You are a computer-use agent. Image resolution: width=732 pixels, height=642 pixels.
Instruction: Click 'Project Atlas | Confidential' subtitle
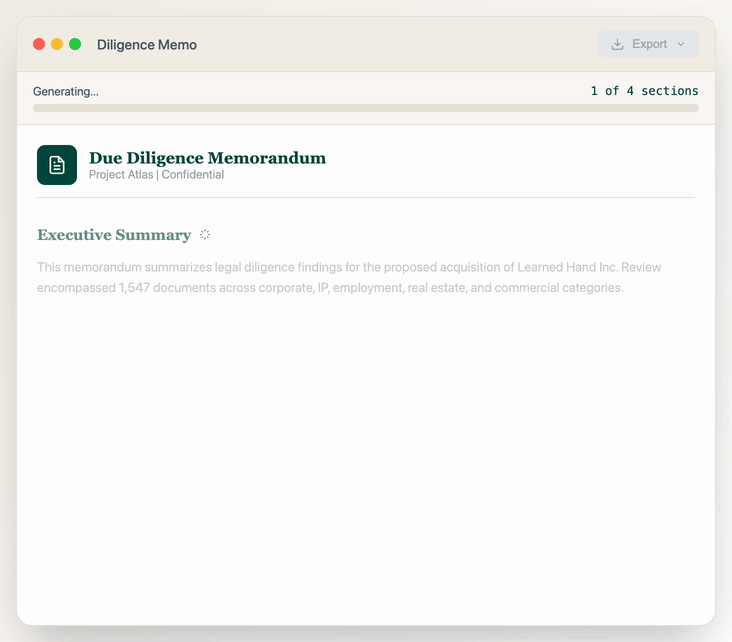(156, 175)
